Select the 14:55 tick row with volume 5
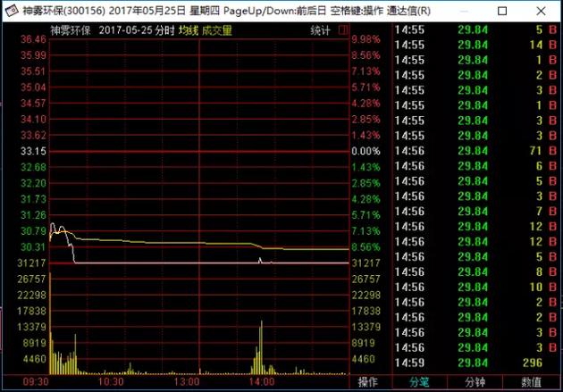This screenshot has height=392, width=563. 475,29
